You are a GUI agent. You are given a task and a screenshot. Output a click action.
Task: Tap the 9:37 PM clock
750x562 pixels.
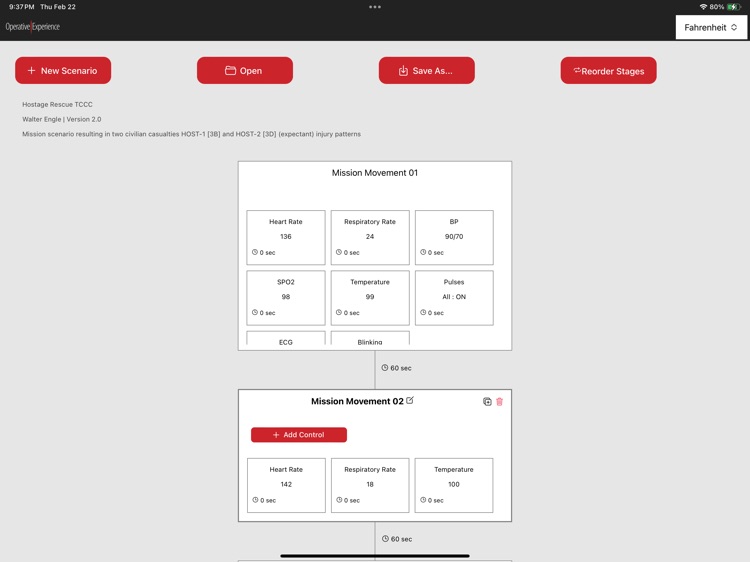click(x=22, y=7)
